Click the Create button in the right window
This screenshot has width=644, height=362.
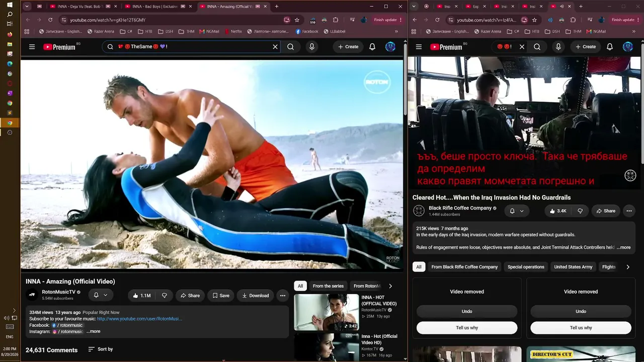pos(586,47)
